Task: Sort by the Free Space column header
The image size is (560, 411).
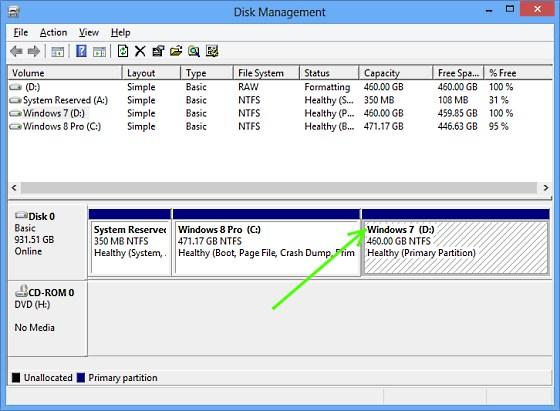Action: click(458, 73)
